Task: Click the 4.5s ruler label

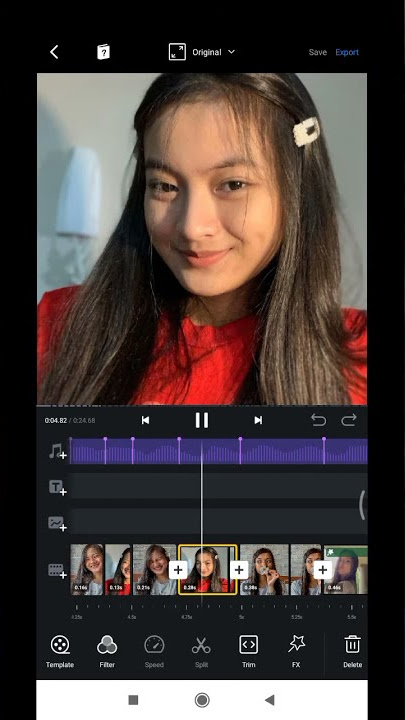Action: click(x=132, y=617)
